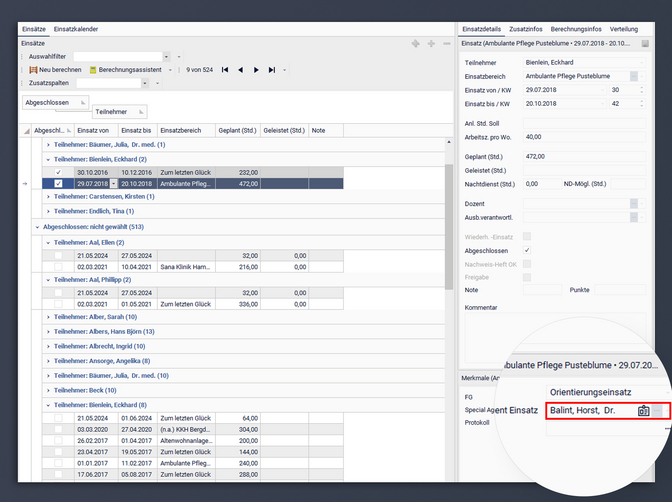Jump to the last record
Screen dimensions: 672x502
pyautogui.click(x=273, y=70)
